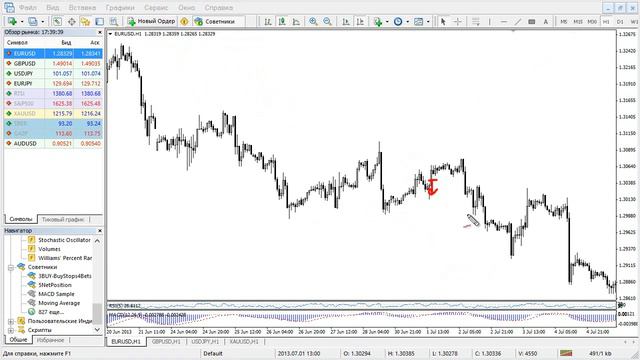Select EURUSD row in Market Watch
The height and width of the screenshot is (360, 640).
pyautogui.click(x=53, y=53)
